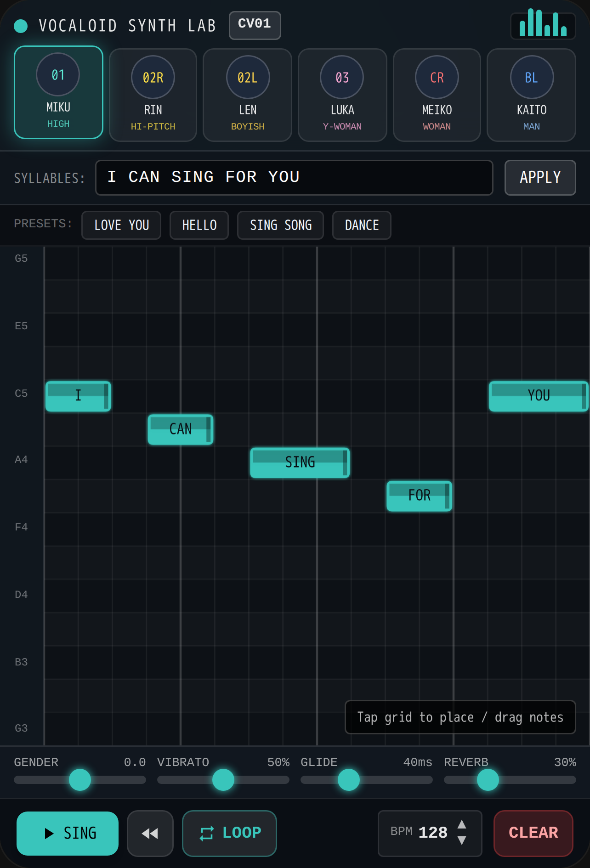Click the GENDER slider knob
Screen dimensions: 590x868
tap(80, 780)
